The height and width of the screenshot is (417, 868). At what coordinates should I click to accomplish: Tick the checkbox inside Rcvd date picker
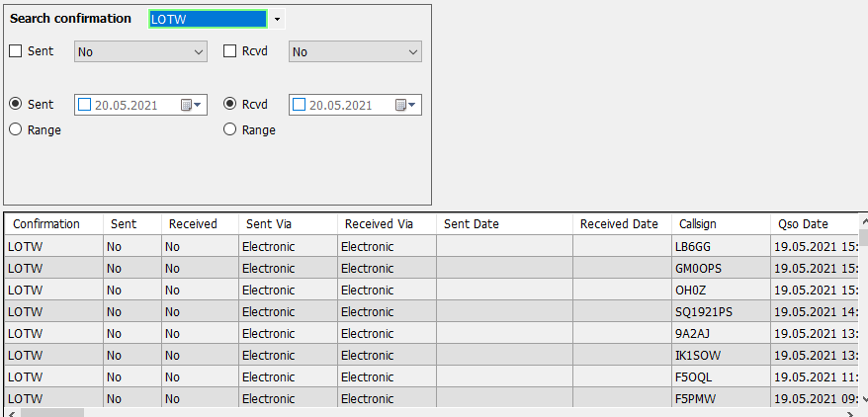(299, 105)
